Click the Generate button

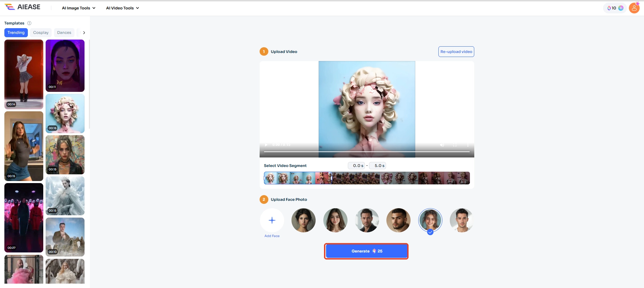point(366,251)
